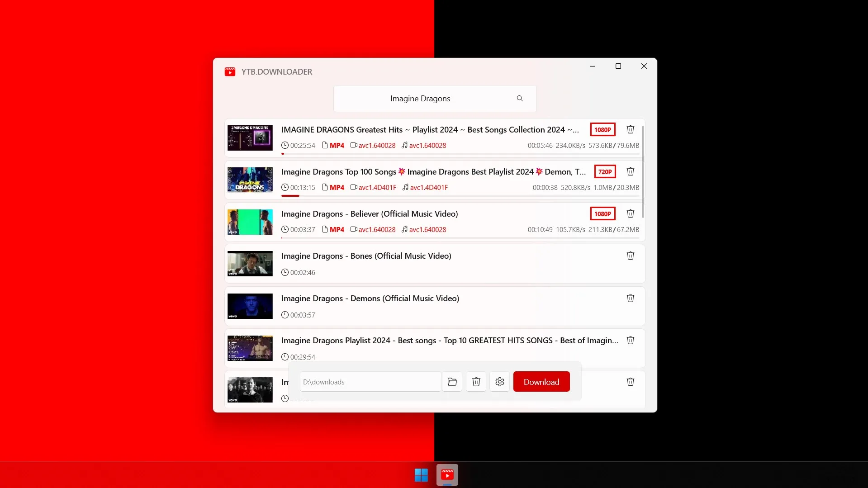Delete the Demons video entry
The width and height of the screenshot is (868, 488).
coord(630,298)
